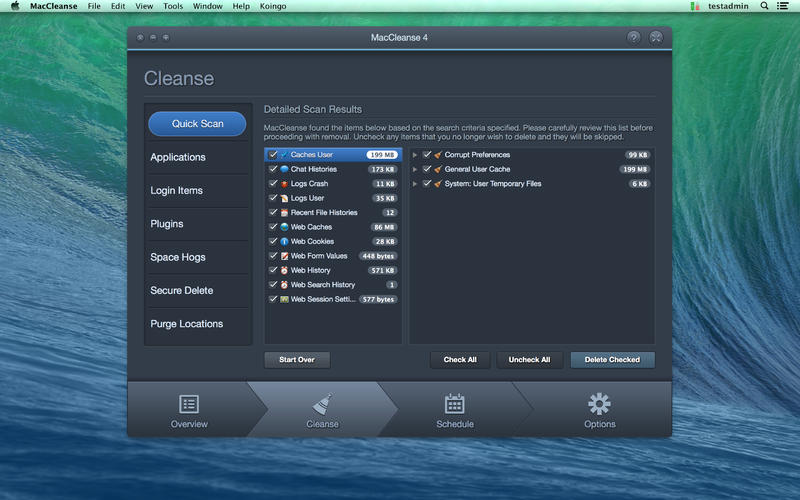Click the Recent File Histories icon
Viewport: 800px width, 500px height.
point(284,212)
